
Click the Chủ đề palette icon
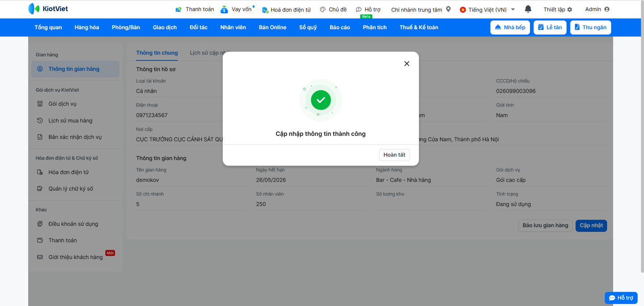click(323, 9)
